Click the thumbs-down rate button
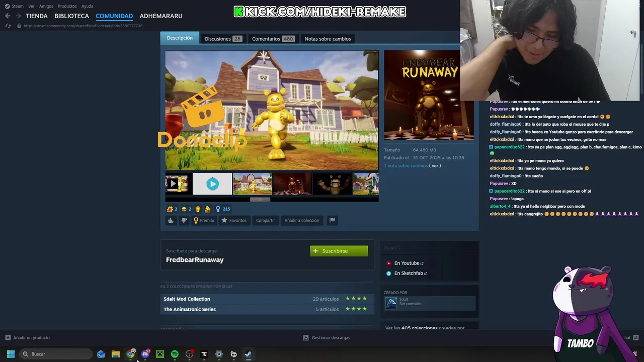The image size is (644, 362). pyautogui.click(x=184, y=220)
